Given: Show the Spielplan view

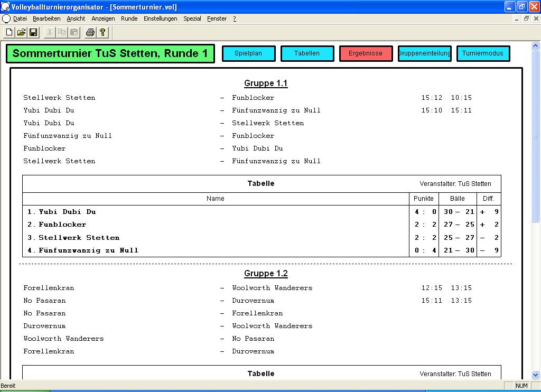Looking at the screenshot, I should [x=248, y=53].
